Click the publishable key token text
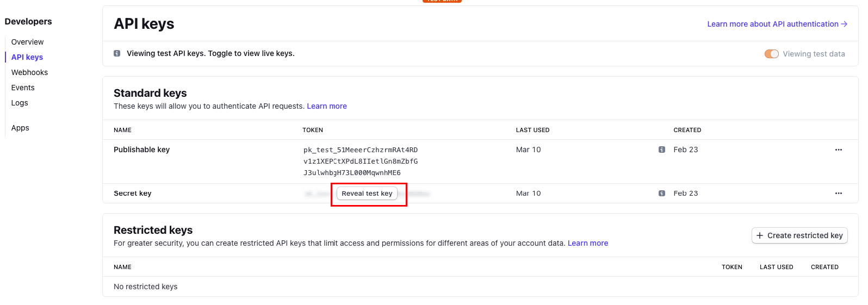The width and height of the screenshot is (868, 305). click(360, 161)
